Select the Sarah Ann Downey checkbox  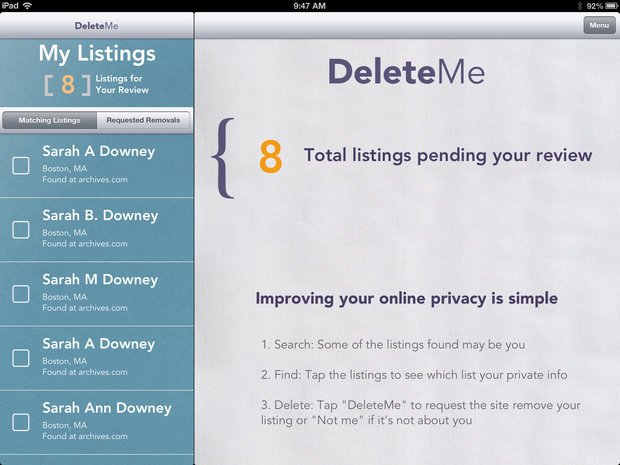[x=21, y=422]
